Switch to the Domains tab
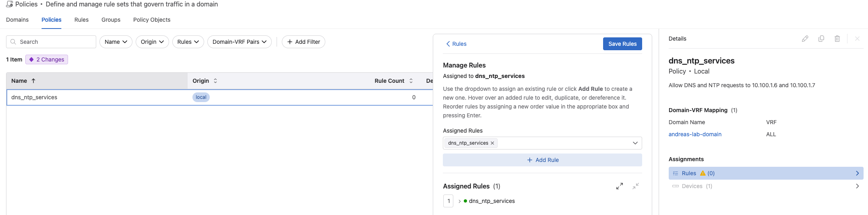The width and height of the screenshot is (868, 215). (x=17, y=20)
